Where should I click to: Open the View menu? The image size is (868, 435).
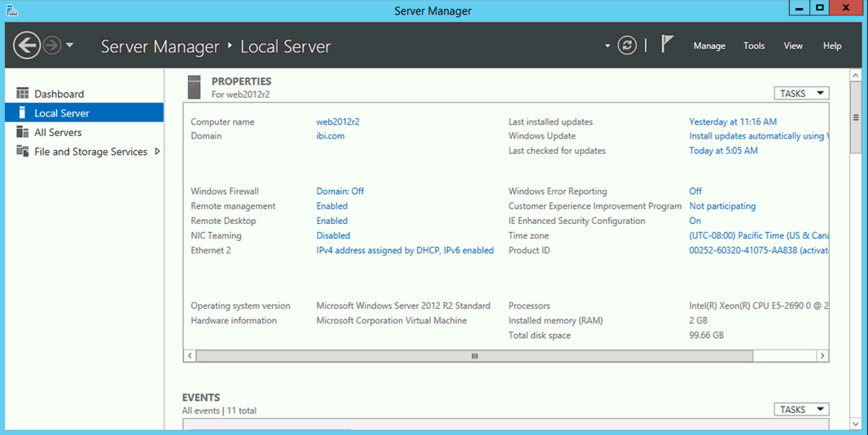click(793, 46)
